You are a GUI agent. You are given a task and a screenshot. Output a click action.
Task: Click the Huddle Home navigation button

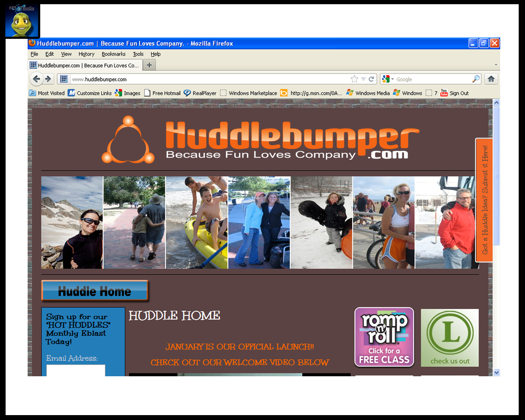[x=95, y=291]
